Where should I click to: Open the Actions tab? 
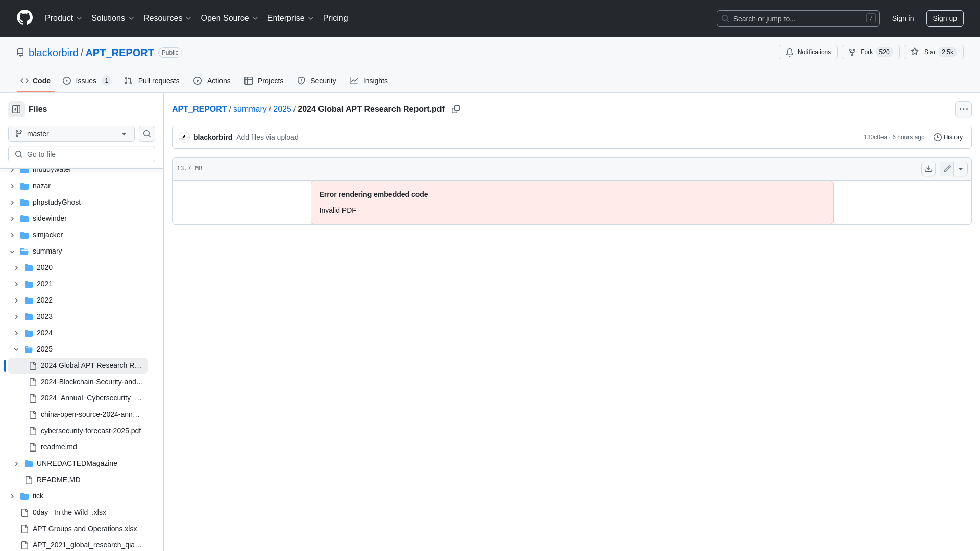click(x=212, y=81)
